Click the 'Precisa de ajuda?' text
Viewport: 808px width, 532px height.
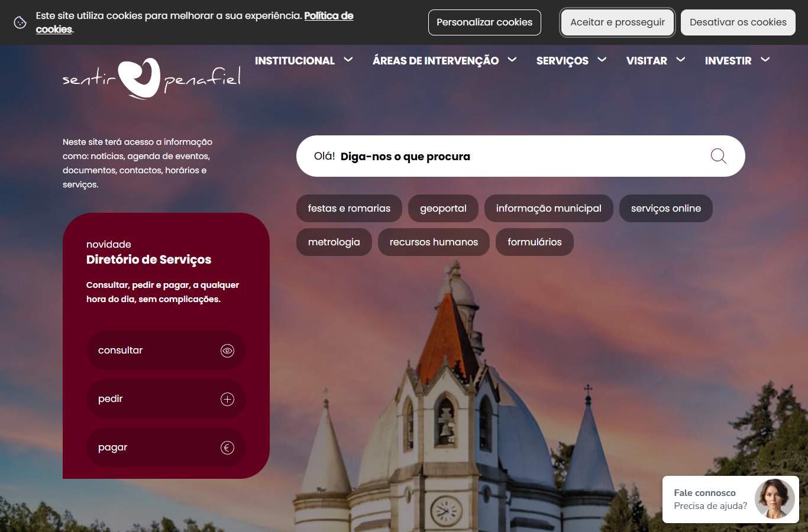[x=710, y=506]
